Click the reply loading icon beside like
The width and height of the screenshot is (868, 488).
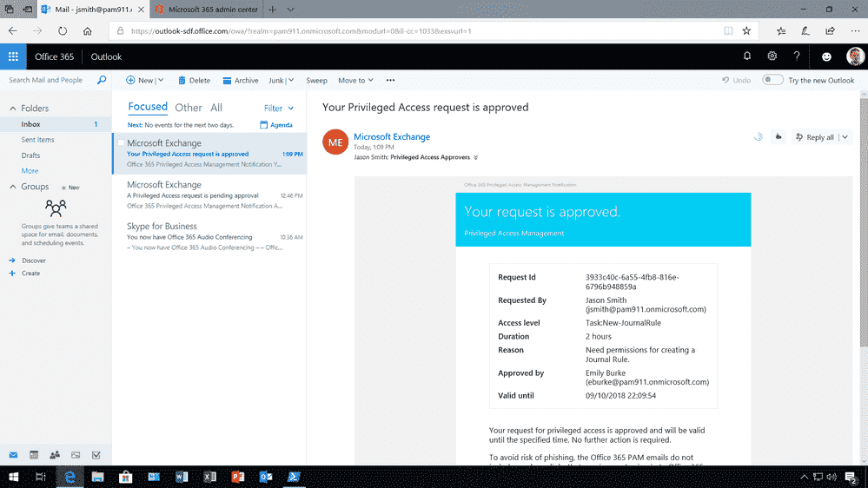pos(759,136)
